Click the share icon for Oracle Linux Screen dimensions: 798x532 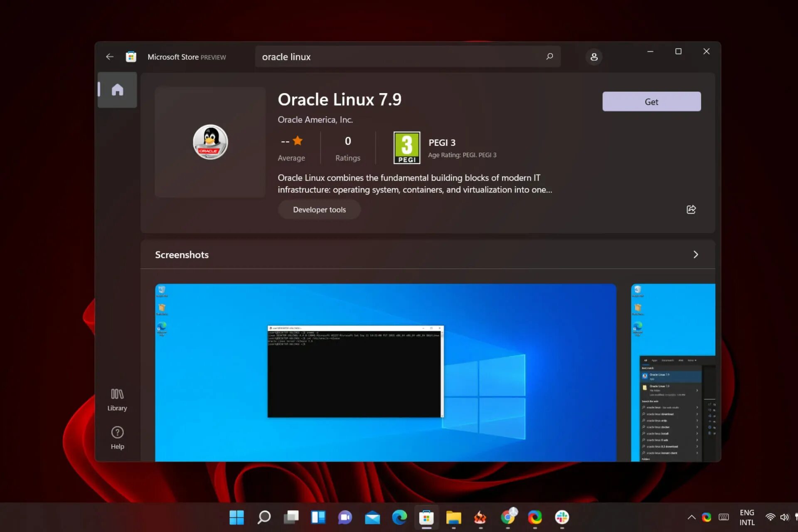tap(691, 209)
